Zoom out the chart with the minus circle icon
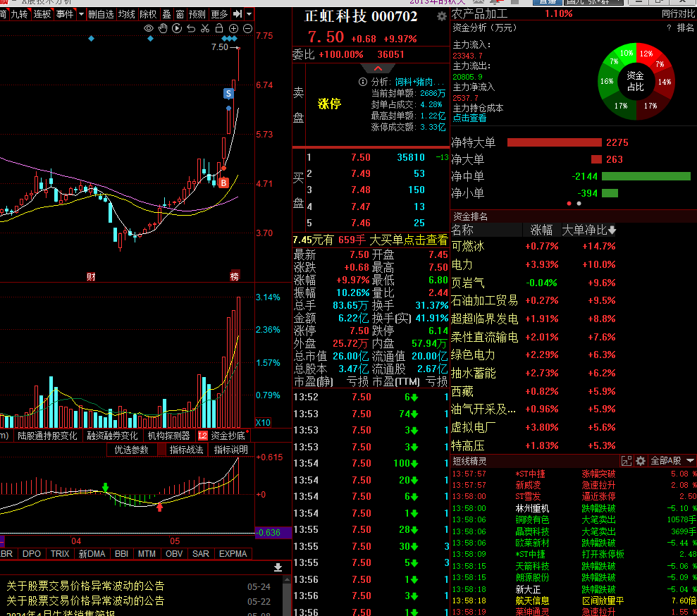 click(x=247, y=28)
